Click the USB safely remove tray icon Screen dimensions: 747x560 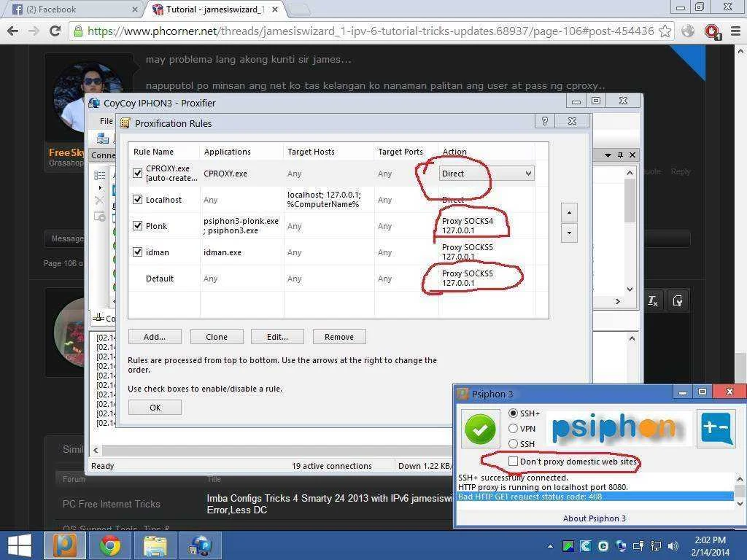(638, 546)
